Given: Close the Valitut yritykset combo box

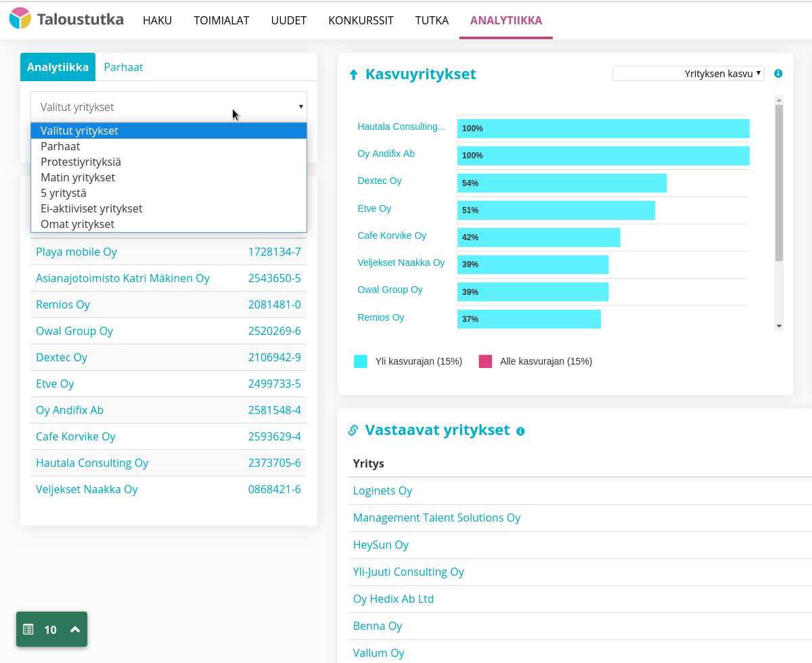Looking at the screenshot, I should (x=168, y=107).
